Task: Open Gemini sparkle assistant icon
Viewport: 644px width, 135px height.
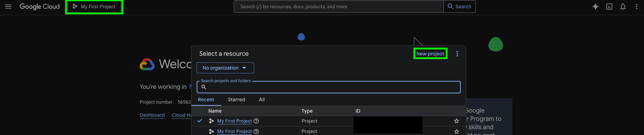Action: (596, 7)
